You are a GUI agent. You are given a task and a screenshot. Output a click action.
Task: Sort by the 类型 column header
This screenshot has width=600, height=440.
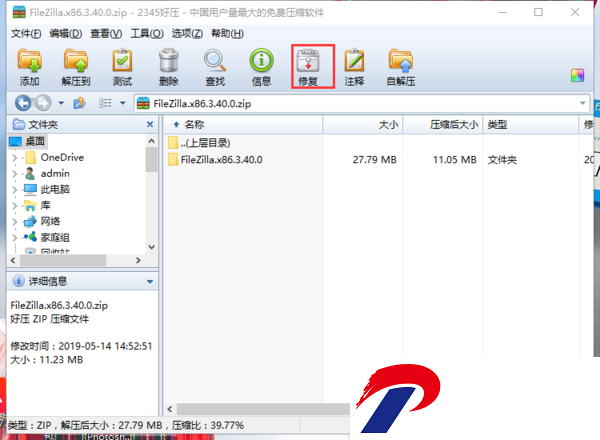pyautogui.click(x=531, y=125)
